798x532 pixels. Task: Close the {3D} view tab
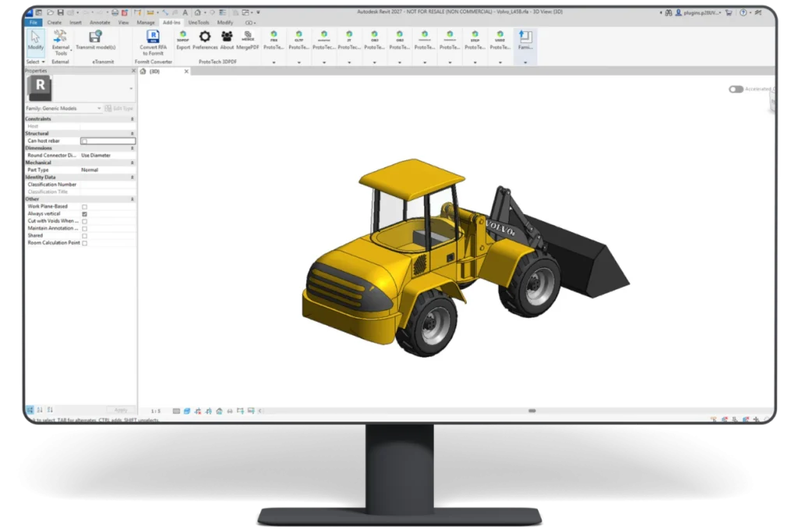[x=186, y=71]
